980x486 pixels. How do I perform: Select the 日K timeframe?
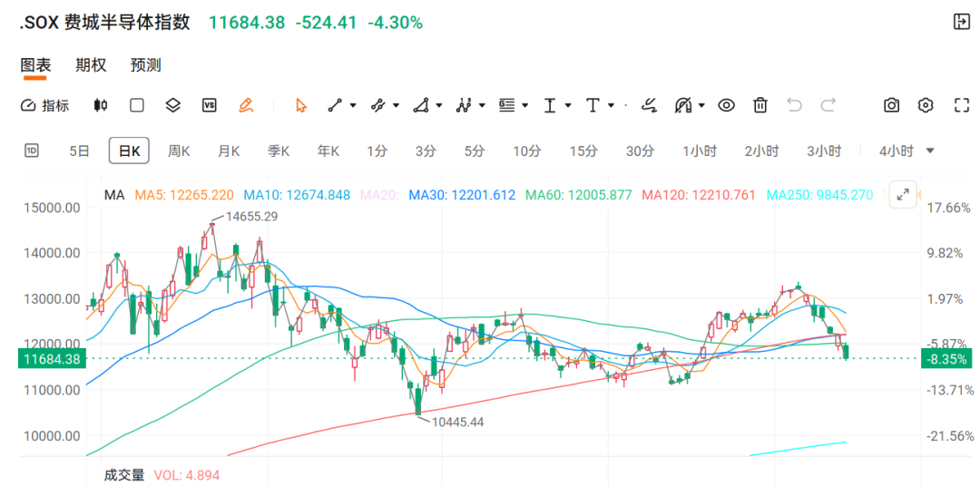(129, 151)
